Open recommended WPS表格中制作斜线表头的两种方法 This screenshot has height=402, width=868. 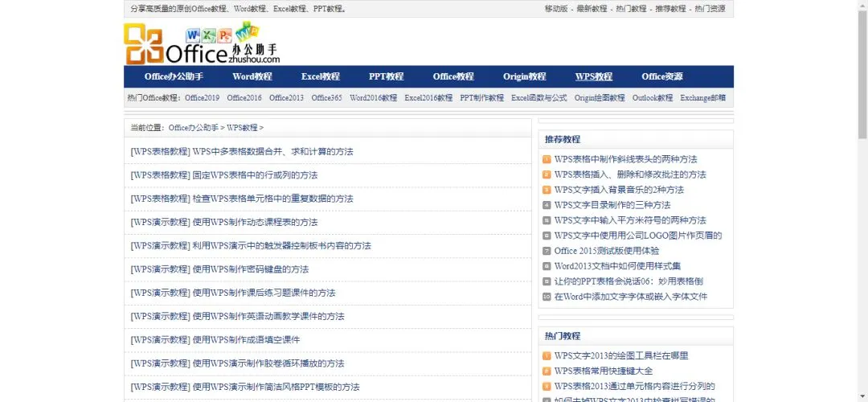pyautogui.click(x=625, y=159)
